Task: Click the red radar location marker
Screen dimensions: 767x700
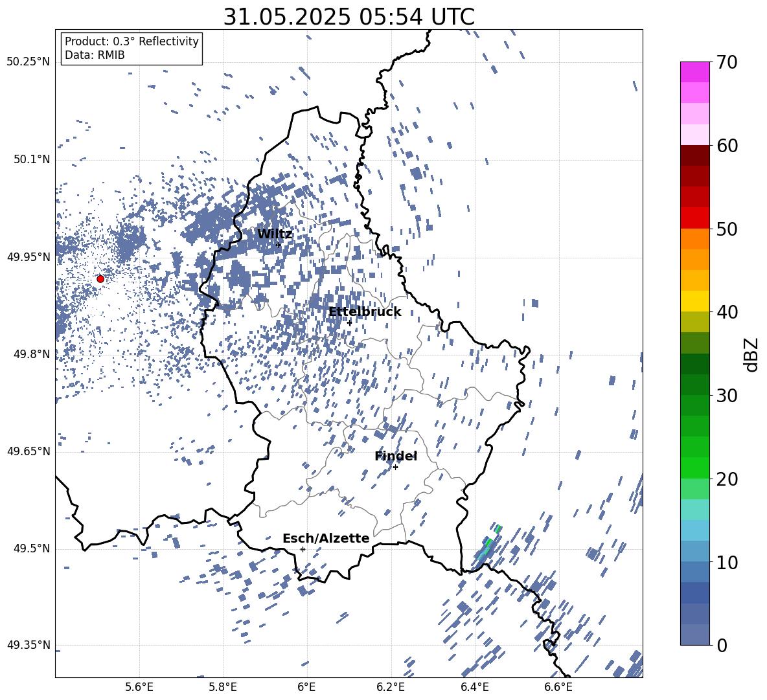Action: [100, 278]
